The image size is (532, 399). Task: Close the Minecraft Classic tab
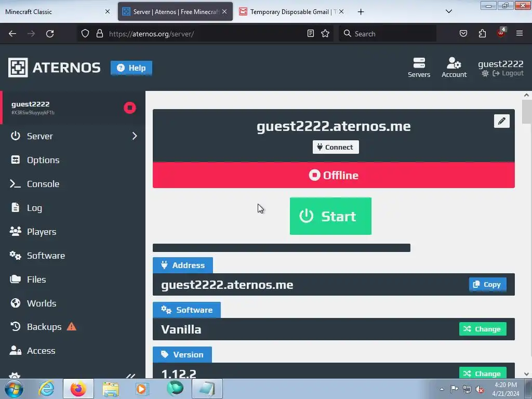[107, 11]
